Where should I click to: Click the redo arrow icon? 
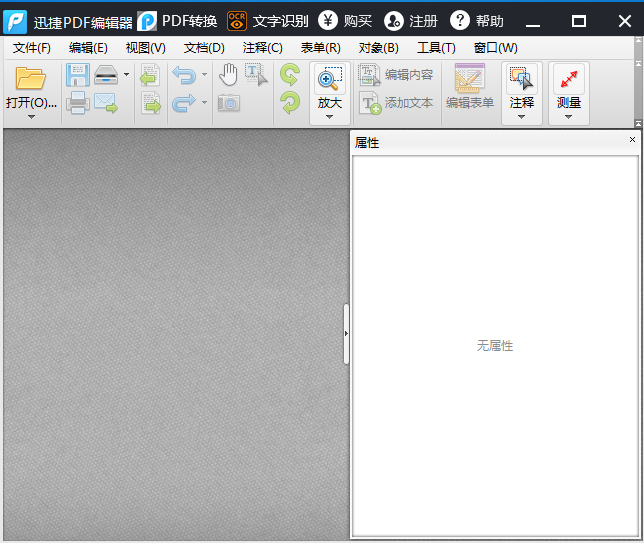point(183,102)
